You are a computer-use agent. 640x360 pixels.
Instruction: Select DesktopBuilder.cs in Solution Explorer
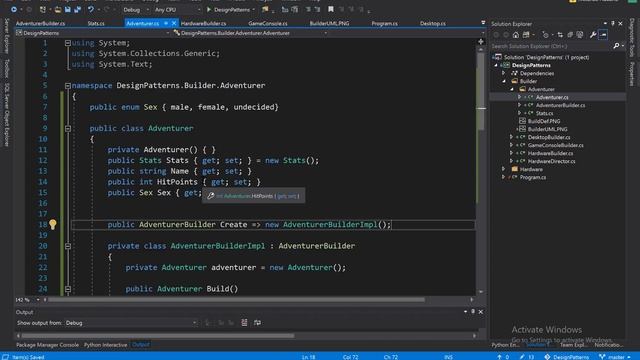pyautogui.click(x=549, y=137)
